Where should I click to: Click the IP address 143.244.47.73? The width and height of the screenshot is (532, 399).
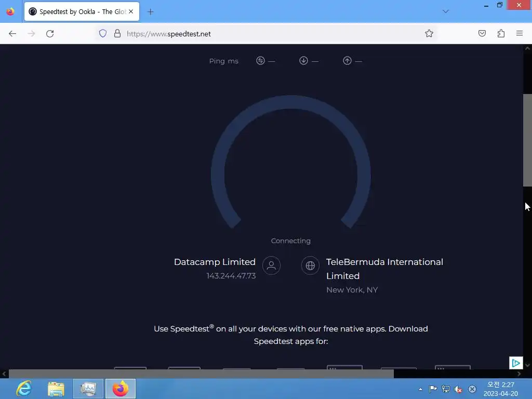point(231,276)
